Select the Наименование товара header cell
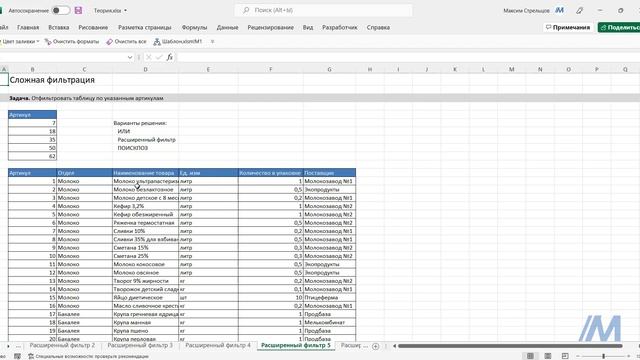 point(145,173)
